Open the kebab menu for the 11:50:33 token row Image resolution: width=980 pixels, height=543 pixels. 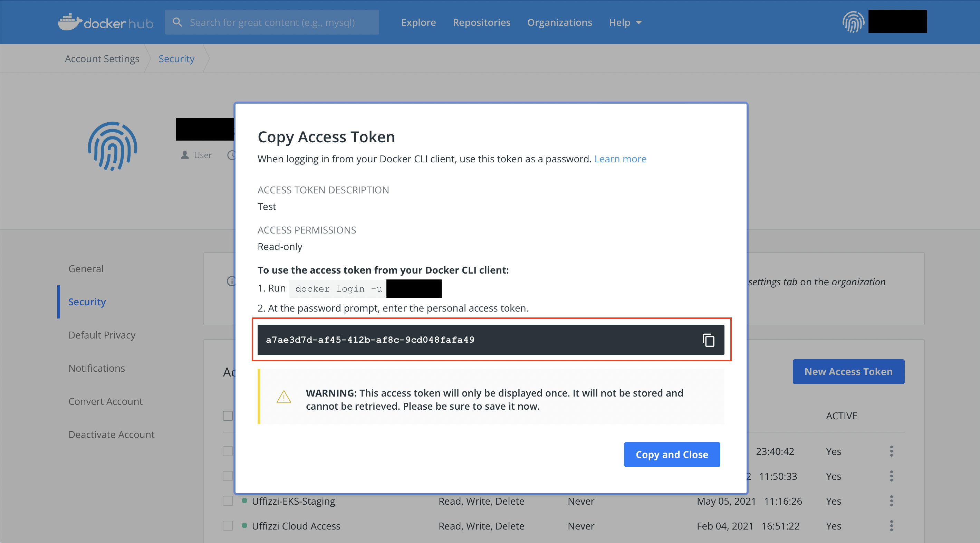point(891,476)
